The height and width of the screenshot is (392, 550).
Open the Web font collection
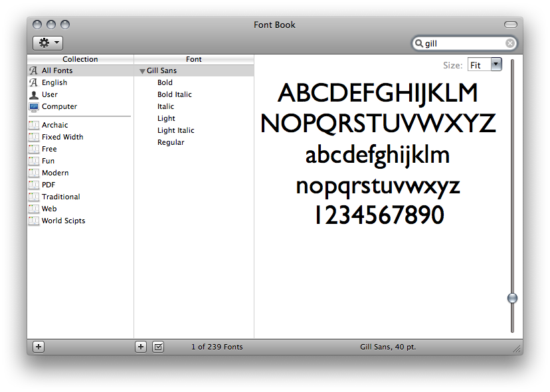pos(34,209)
